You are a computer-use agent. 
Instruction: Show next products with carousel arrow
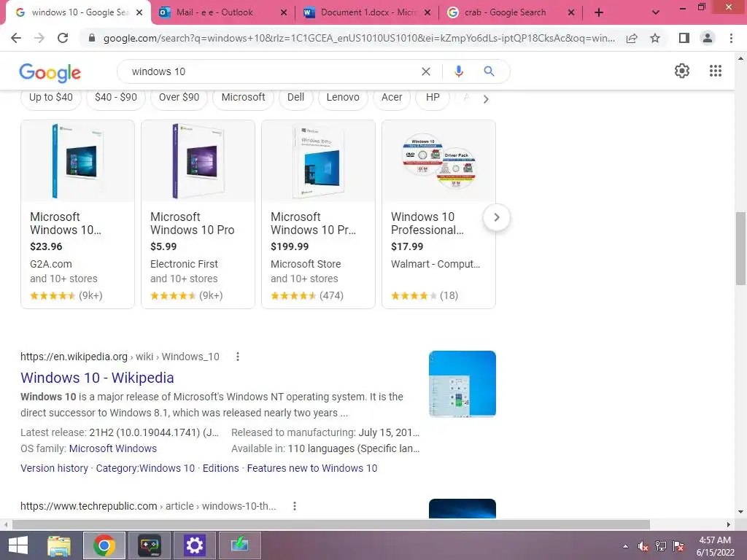tap(496, 217)
